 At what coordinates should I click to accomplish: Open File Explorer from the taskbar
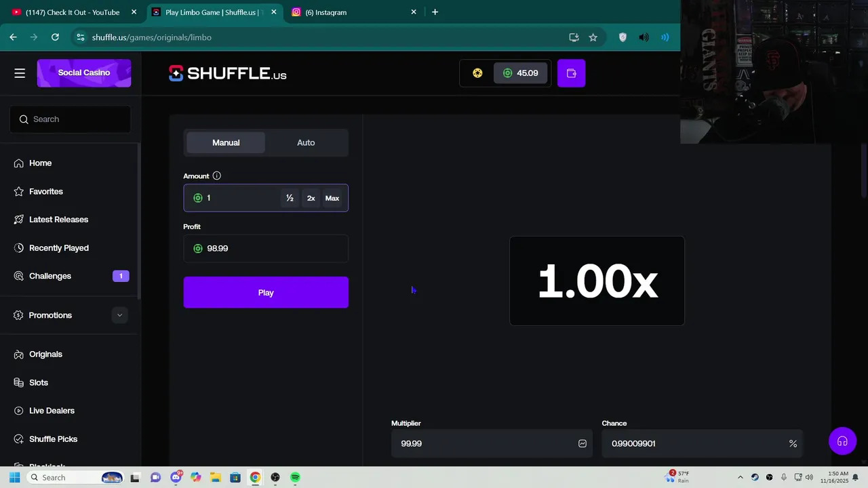click(x=215, y=477)
